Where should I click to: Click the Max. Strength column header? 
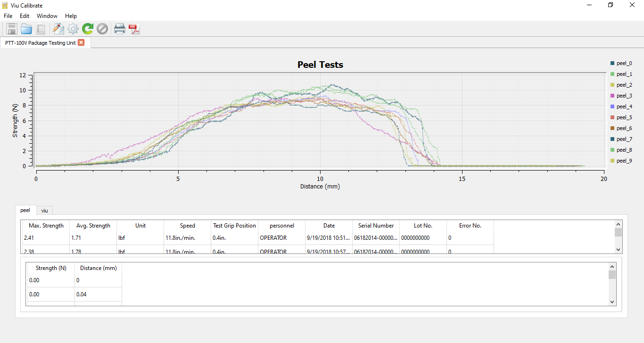click(x=46, y=226)
